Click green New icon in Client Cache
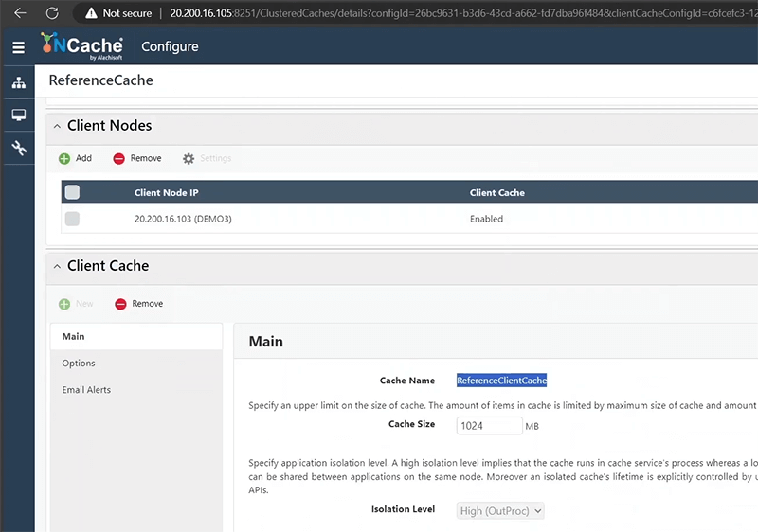The height and width of the screenshot is (532, 758). click(64, 304)
